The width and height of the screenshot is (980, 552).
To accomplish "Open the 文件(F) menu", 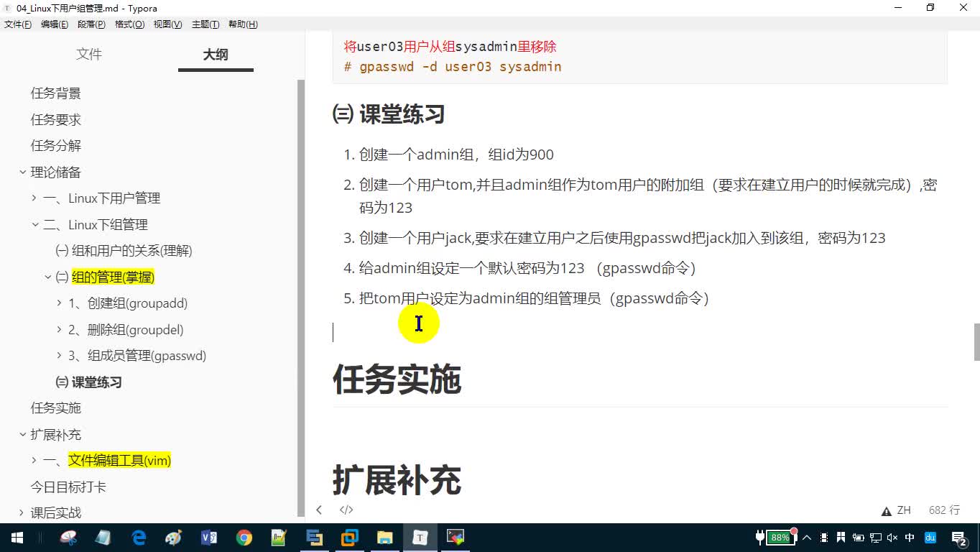I will point(18,24).
